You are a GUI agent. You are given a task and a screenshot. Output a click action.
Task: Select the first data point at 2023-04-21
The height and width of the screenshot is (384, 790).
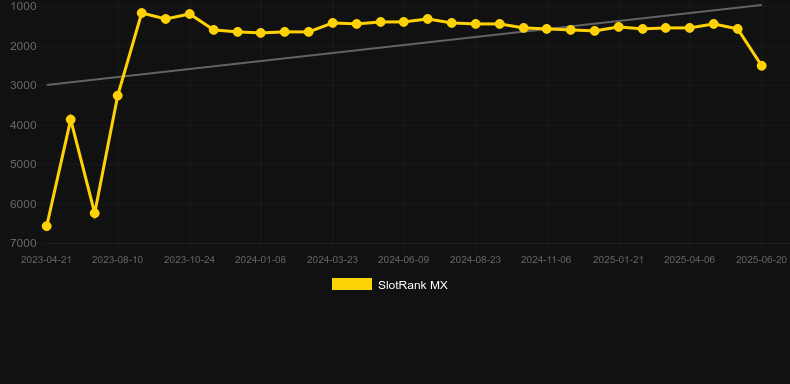[46, 226]
